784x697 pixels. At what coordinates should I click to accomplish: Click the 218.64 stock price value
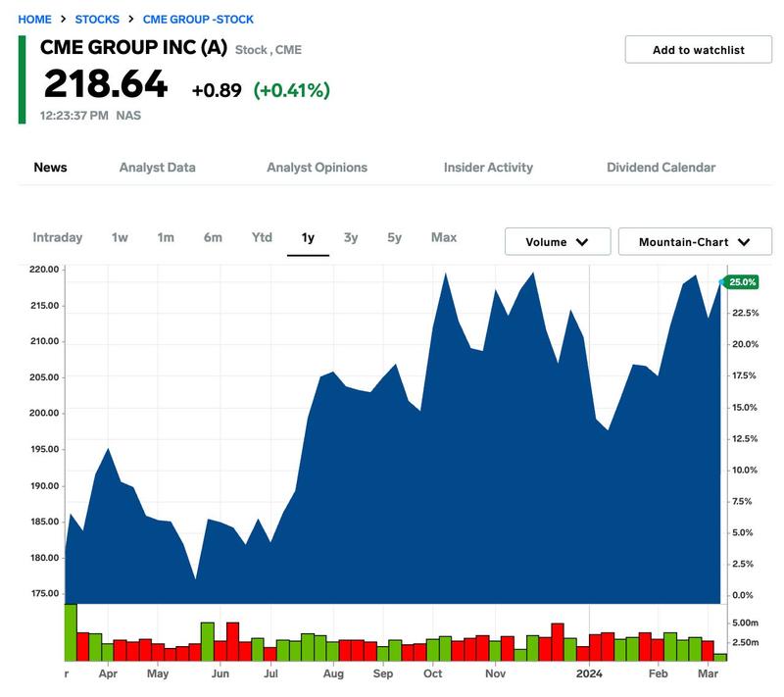click(x=106, y=83)
